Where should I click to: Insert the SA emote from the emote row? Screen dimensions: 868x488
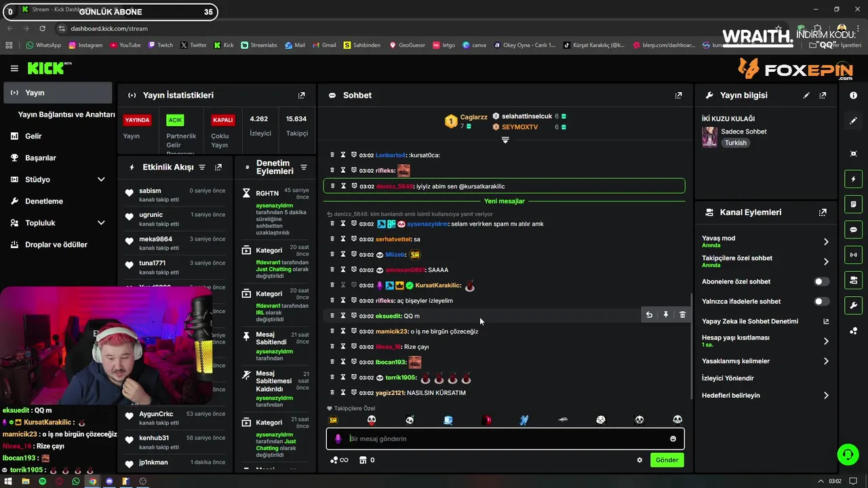[x=333, y=420]
